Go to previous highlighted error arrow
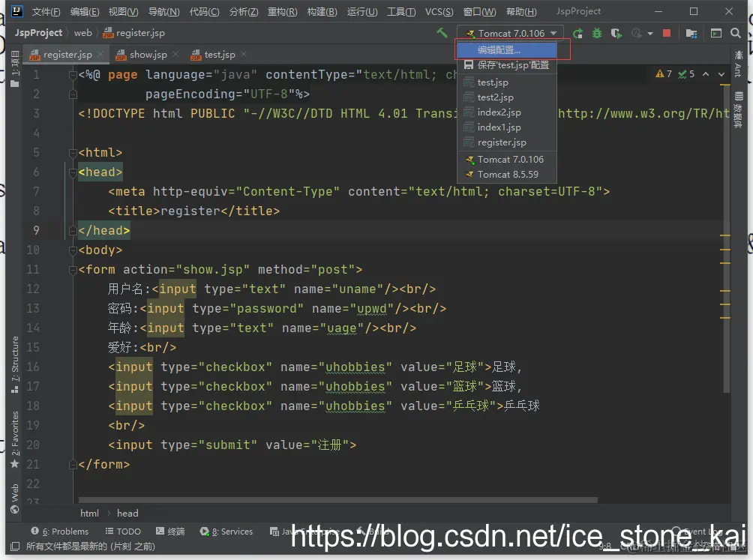Viewport: 753px width, 560px height. point(706,74)
